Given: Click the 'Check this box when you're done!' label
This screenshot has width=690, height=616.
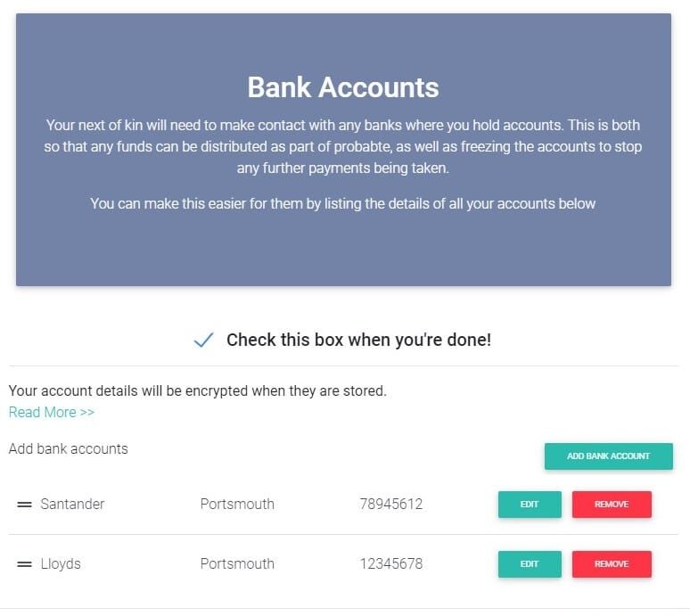Looking at the screenshot, I should pyautogui.click(x=358, y=340).
